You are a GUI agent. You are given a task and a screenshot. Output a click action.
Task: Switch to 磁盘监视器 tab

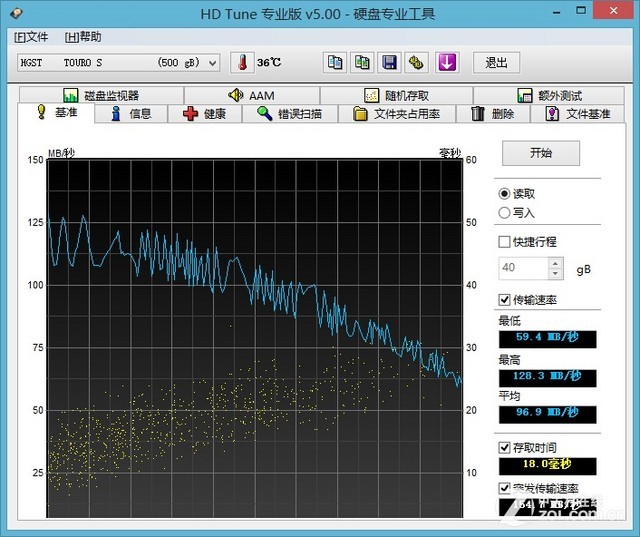(x=101, y=95)
